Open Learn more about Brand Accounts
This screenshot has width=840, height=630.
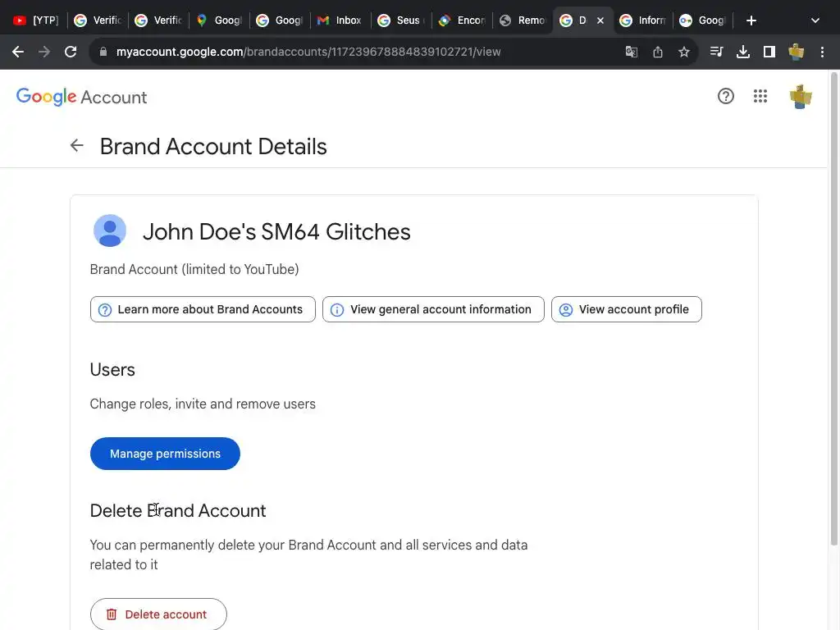pos(203,309)
